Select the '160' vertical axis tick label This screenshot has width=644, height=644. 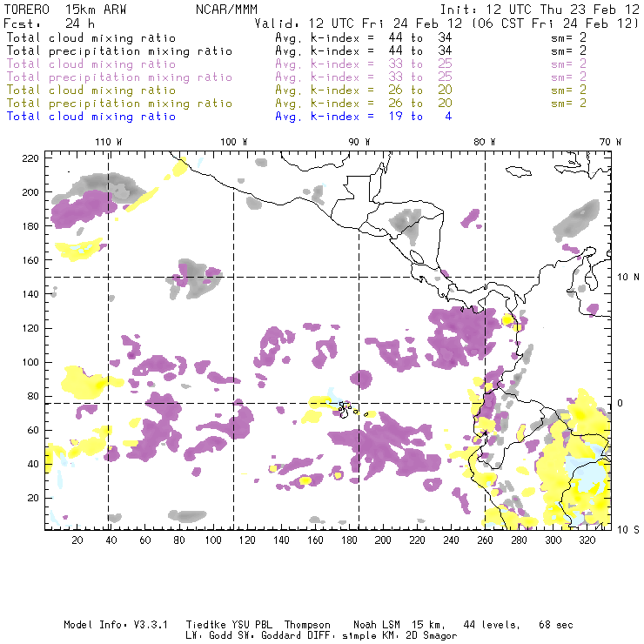[x=30, y=260]
